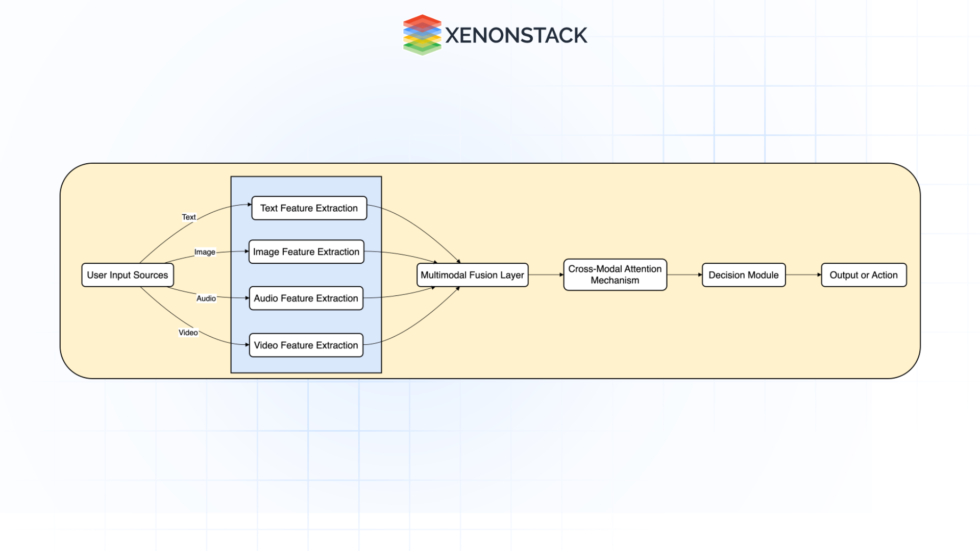Select the Output or Action box
This screenshot has width=980, height=551.
tap(863, 275)
